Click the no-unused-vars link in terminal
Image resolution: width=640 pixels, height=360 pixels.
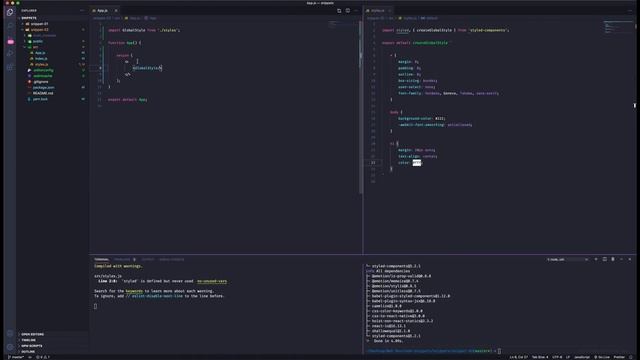coord(212,281)
